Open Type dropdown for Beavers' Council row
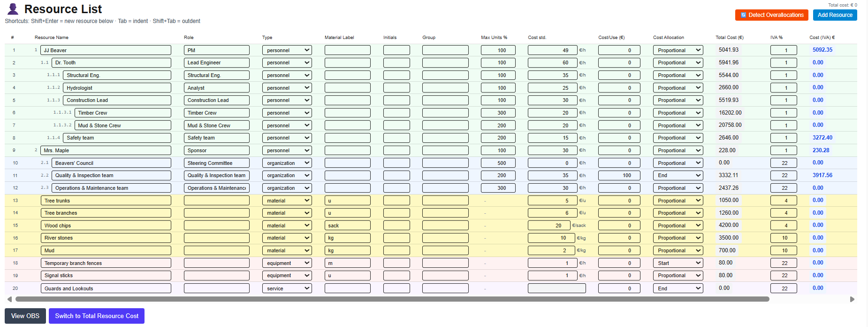 287,163
